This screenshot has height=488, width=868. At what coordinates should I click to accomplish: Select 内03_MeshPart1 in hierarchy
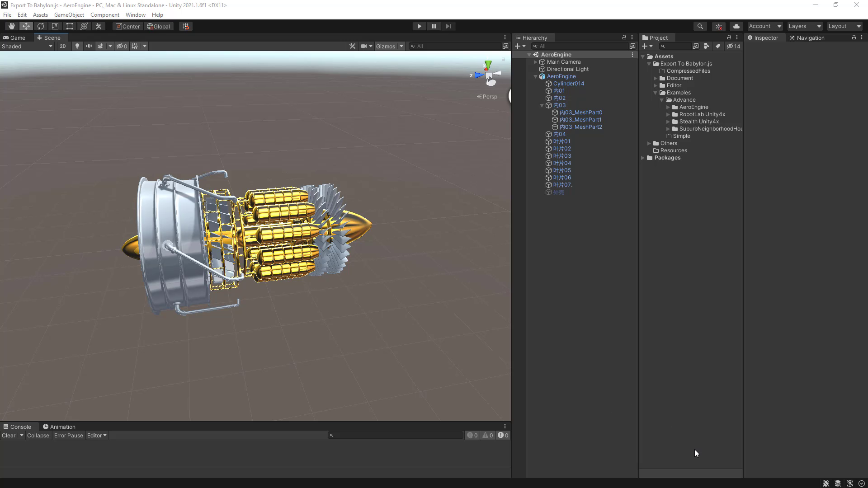point(580,120)
